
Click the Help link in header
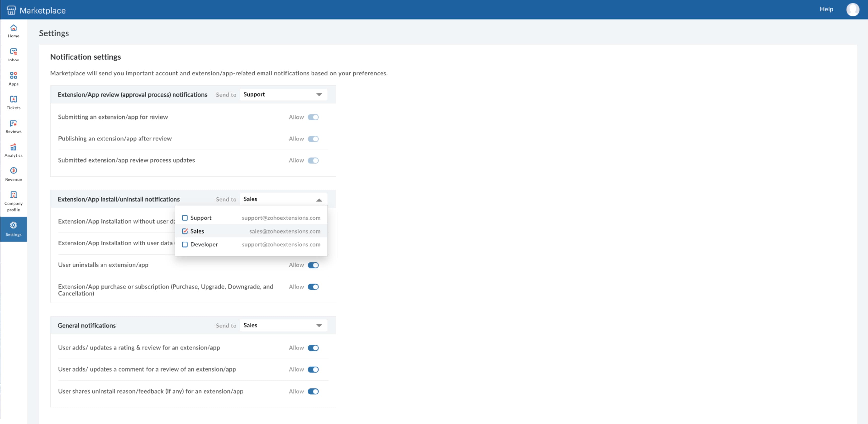click(x=826, y=9)
